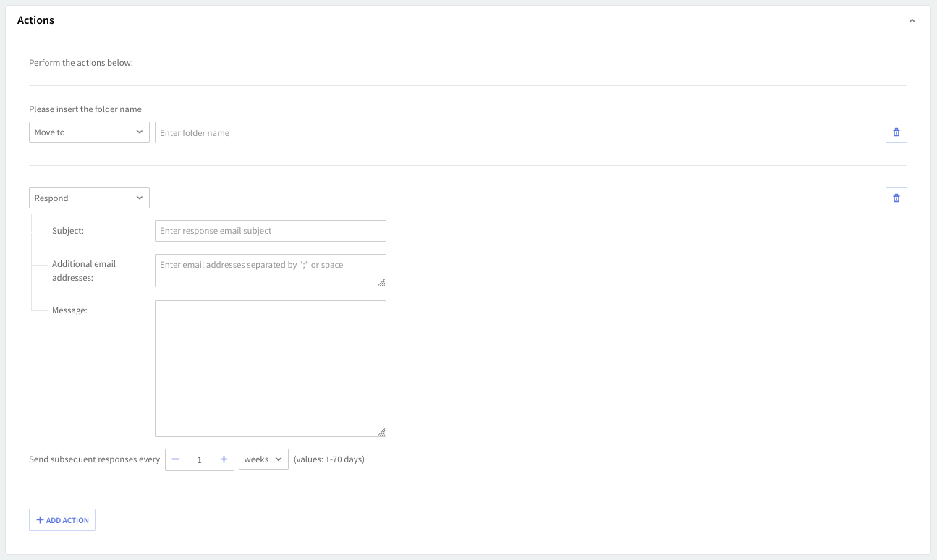Increase the response interval with the plus button
937x560 pixels.
pos(224,459)
